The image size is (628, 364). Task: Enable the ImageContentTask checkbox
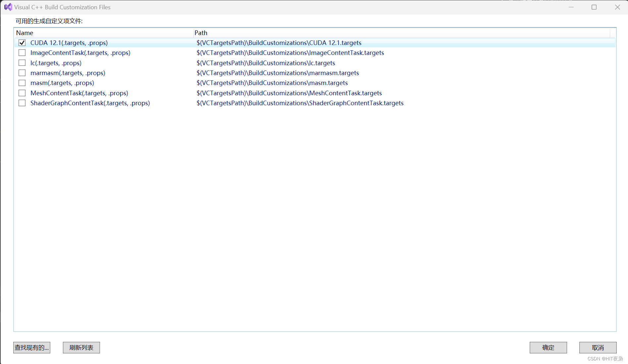(22, 53)
